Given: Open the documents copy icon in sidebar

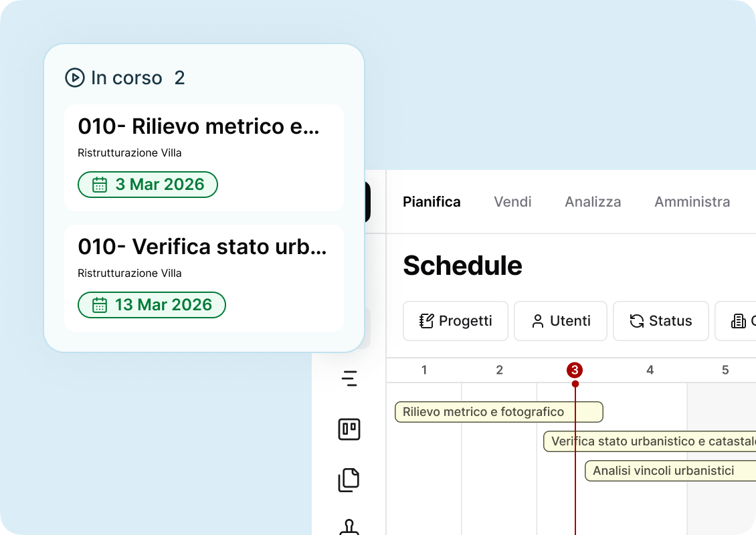Looking at the screenshot, I should (x=349, y=480).
